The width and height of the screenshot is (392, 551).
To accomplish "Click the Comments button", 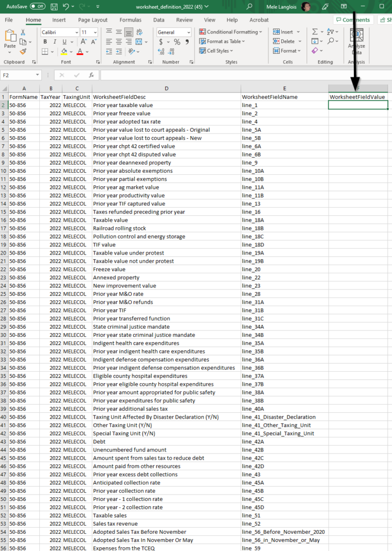I will click(x=353, y=20).
